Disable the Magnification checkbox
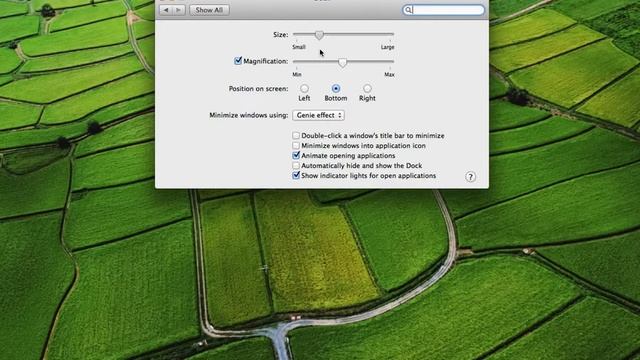Image resolution: width=640 pixels, height=360 pixels. click(x=238, y=61)
